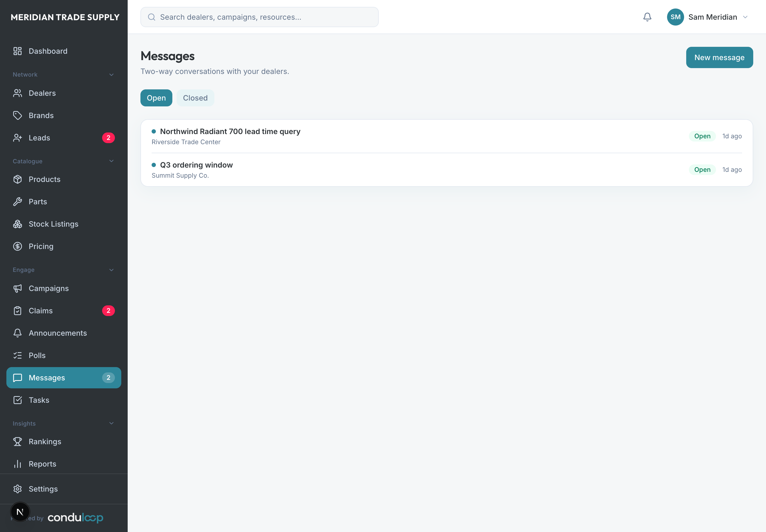Click Sam Meridian user name
The image size is (766, 532).
[713, 17]
